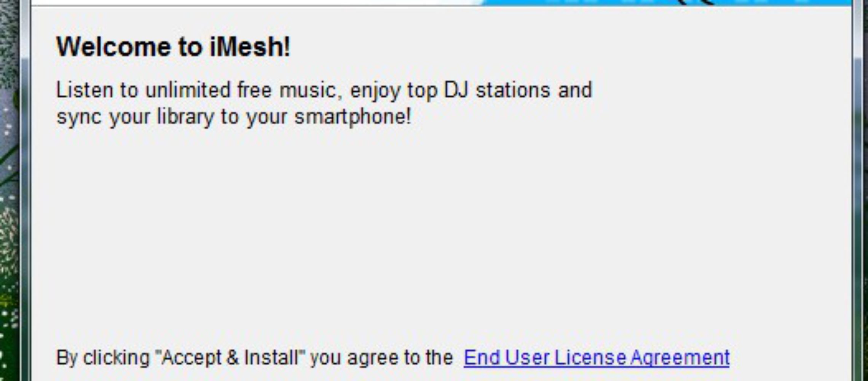Click the "sync your library to your smartphone!" line
Screen dimensions: 868x381
pyautogui.click(x=234, y=117)
